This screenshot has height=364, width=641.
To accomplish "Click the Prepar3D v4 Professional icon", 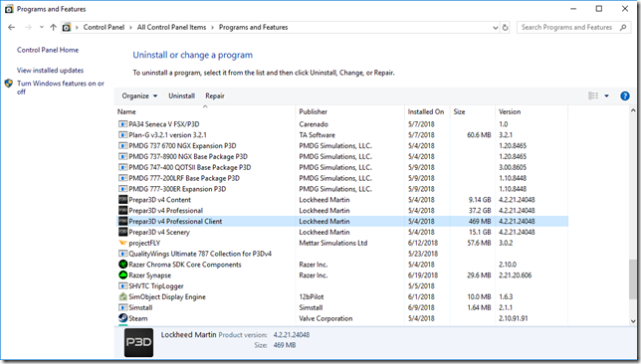I will coord(122,211).
